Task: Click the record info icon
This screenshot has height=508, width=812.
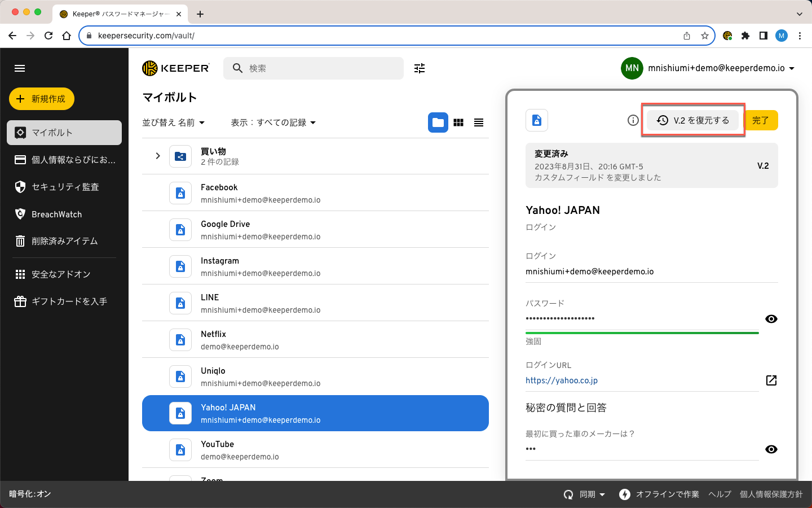Action: (633, 120)
